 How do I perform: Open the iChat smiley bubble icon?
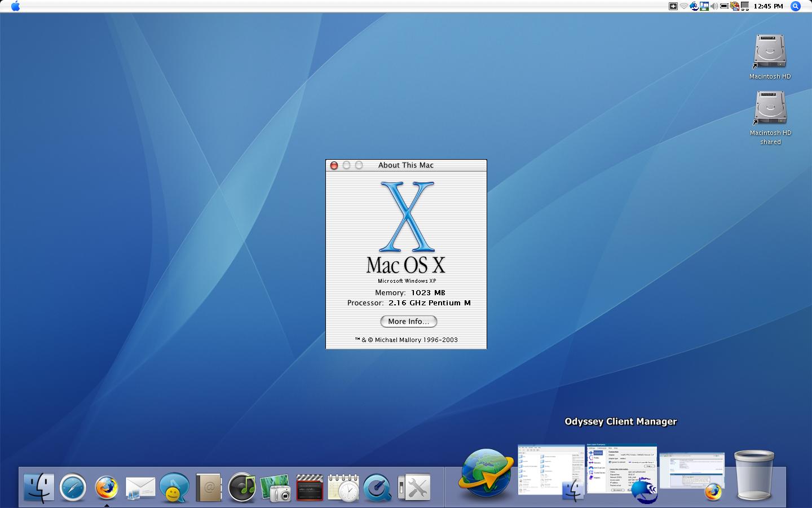(174, 488)
